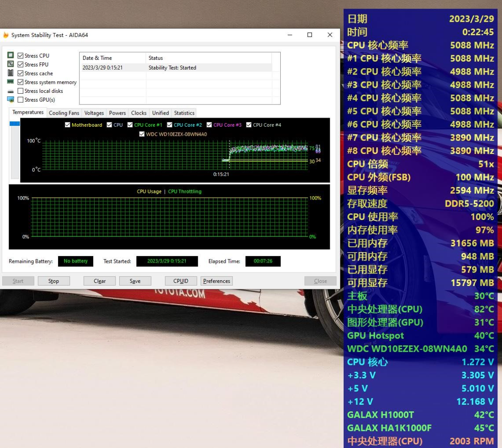
Task: Toggle Motherboard temperature graph checkbox
Action: (x=67, y=125)
